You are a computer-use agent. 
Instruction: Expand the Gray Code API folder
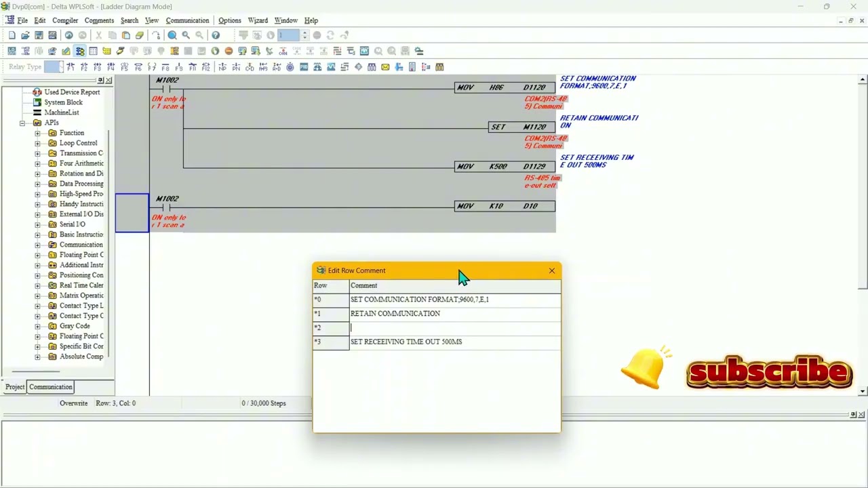pos(37,326)
